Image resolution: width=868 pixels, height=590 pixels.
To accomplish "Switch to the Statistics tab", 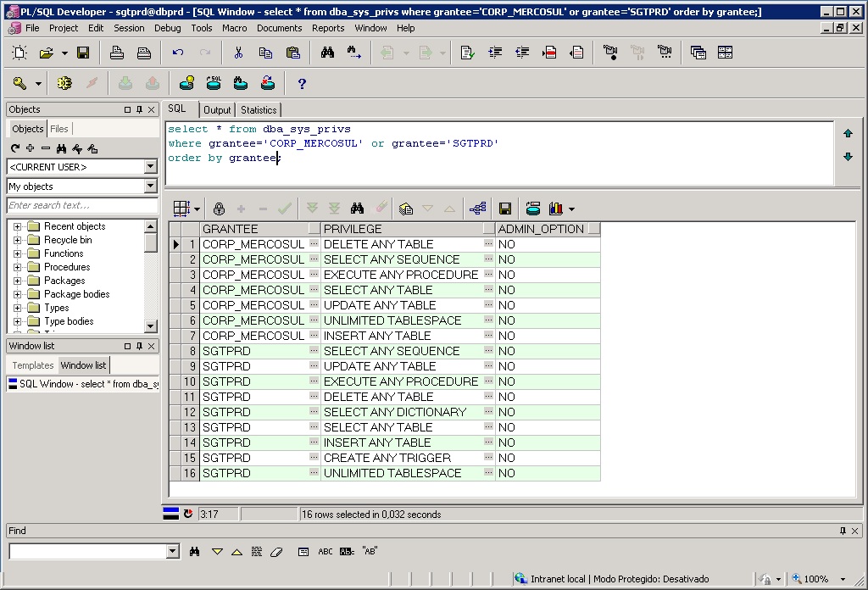I will [259, 110].
